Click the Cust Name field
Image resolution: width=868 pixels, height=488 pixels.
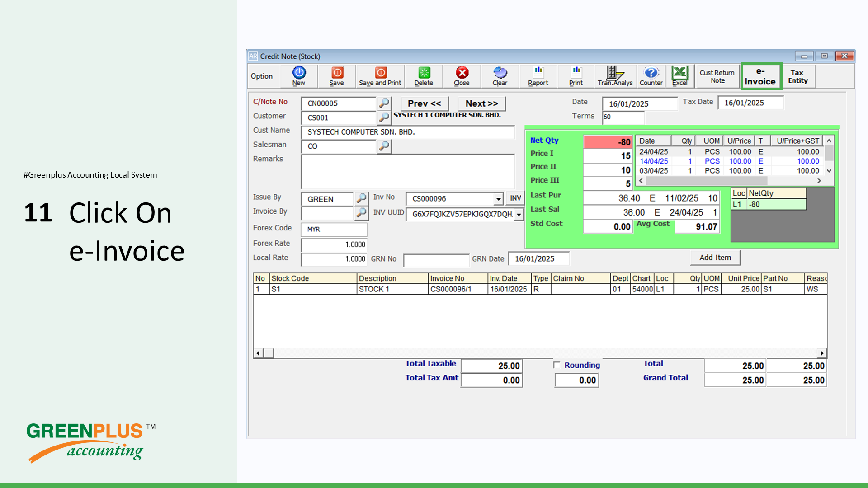408,132
